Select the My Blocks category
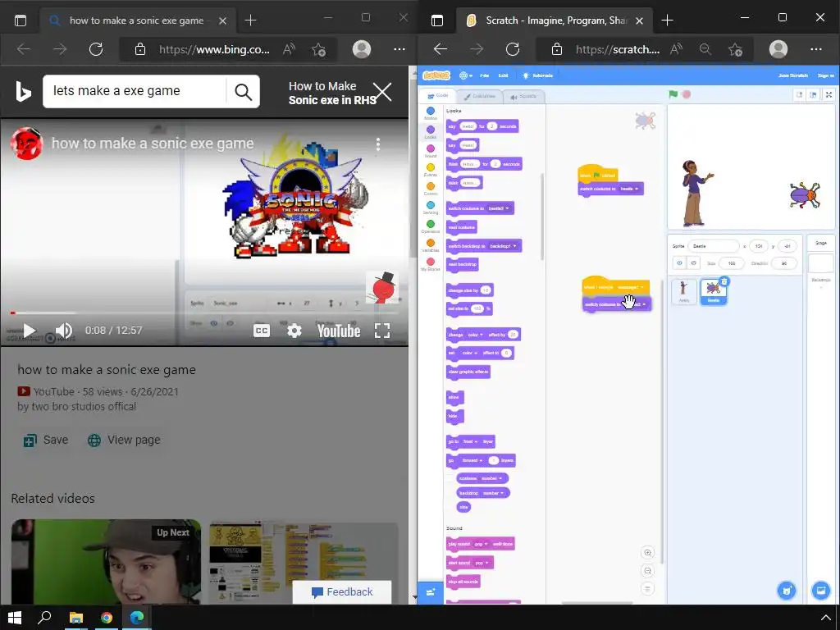 431,264
